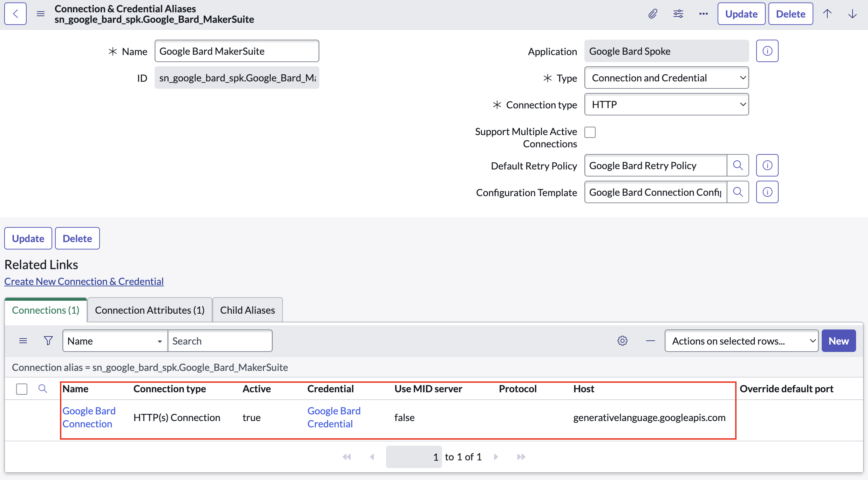
Task: Click the HTTP(s) Connection cell
Action: 177,418
